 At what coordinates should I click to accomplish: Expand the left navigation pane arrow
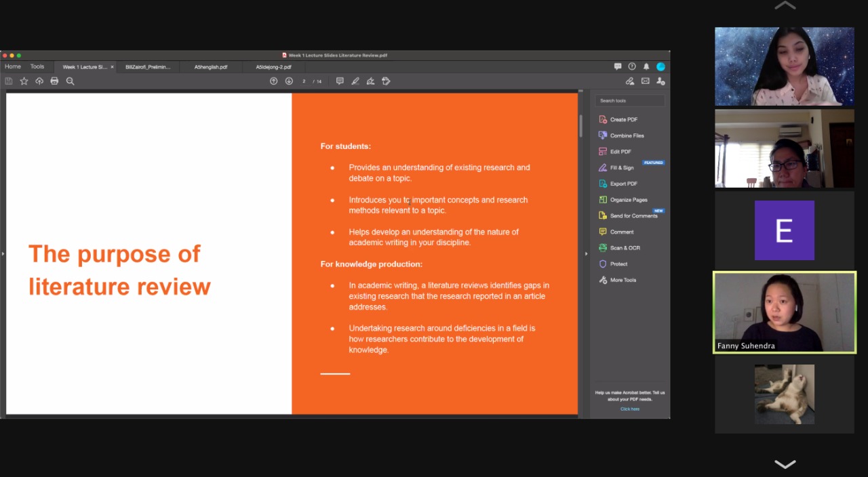pos(3,253)
